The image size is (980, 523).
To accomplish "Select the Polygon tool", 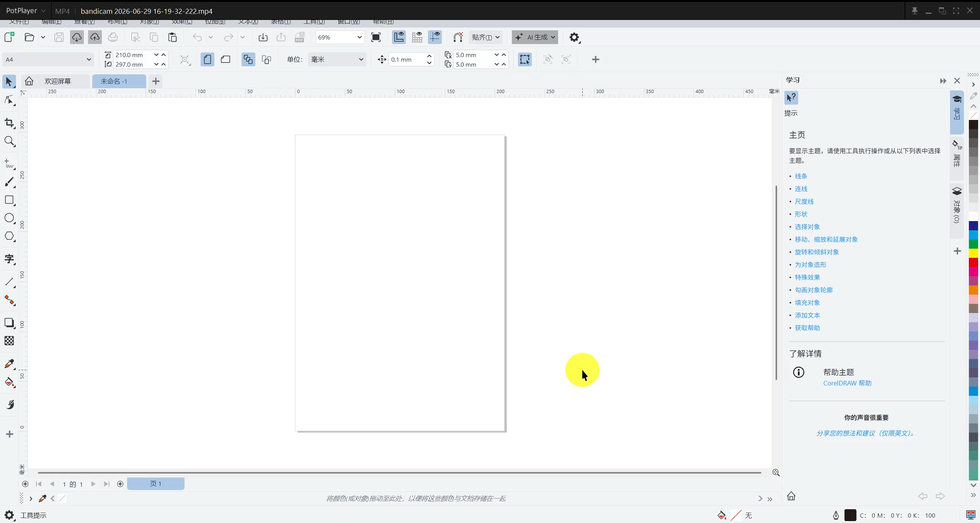I will point(9,236).
